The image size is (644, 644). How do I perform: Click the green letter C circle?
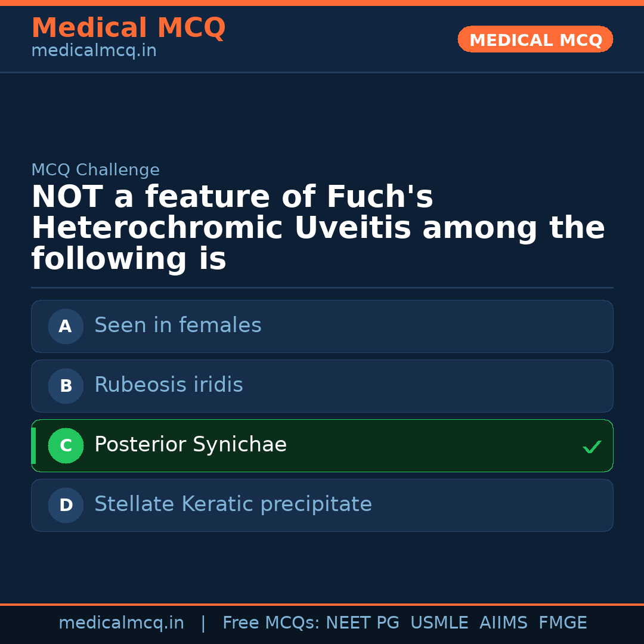(x=66, y=445)
